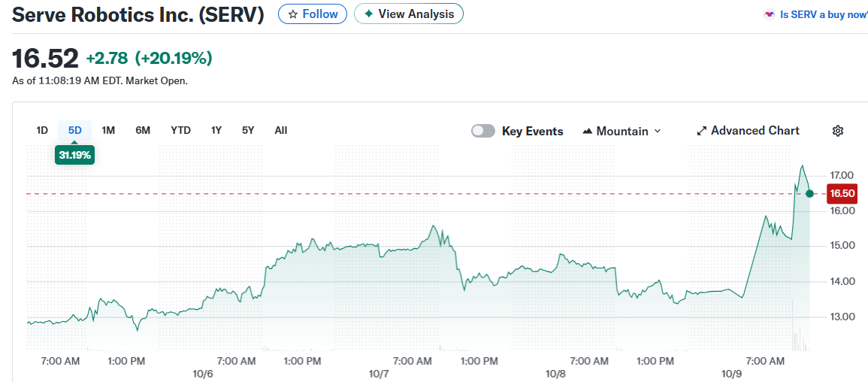Choose the YTD time range
Screen dimensions: 868x382
coord(180,130)
